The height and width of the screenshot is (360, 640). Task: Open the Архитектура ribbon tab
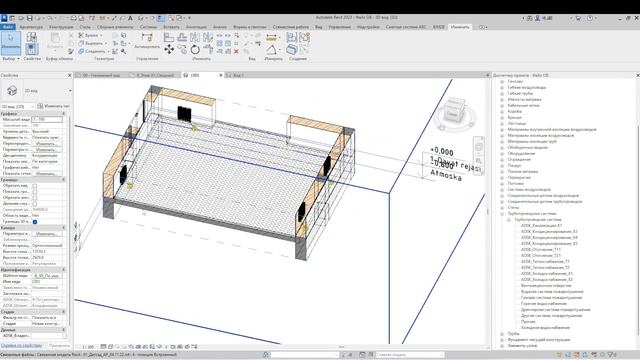[x=31, y=27]
